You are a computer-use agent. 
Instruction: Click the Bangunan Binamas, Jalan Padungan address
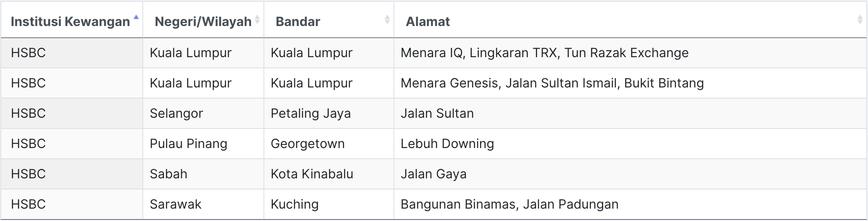click(x=509, y=204)
